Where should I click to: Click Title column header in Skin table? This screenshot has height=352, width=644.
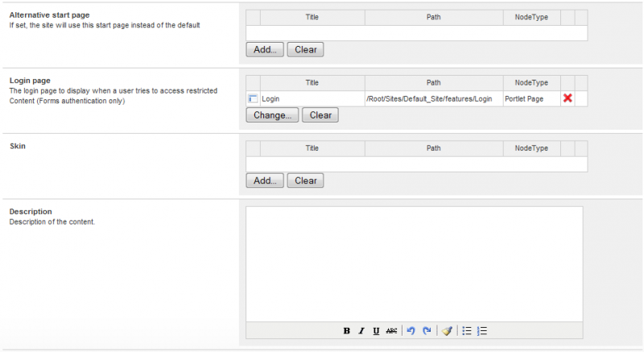(x=312, y=148)
